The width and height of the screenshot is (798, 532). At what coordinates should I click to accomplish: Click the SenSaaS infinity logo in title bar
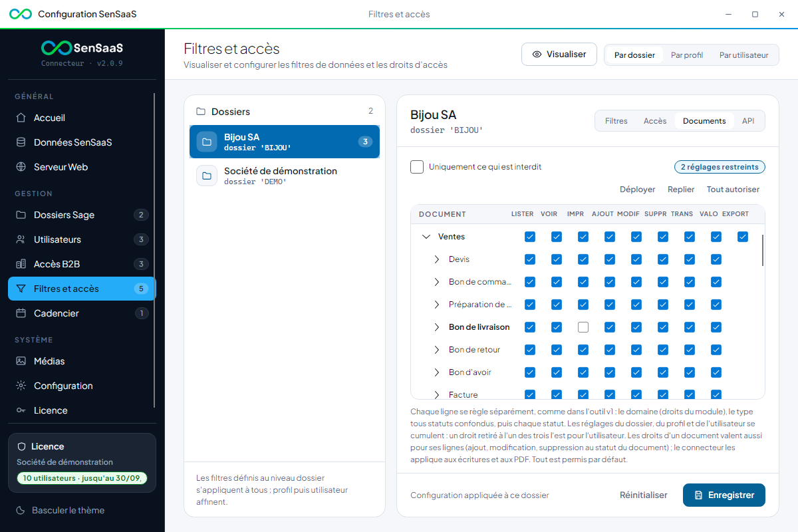(x=21, y=14)
